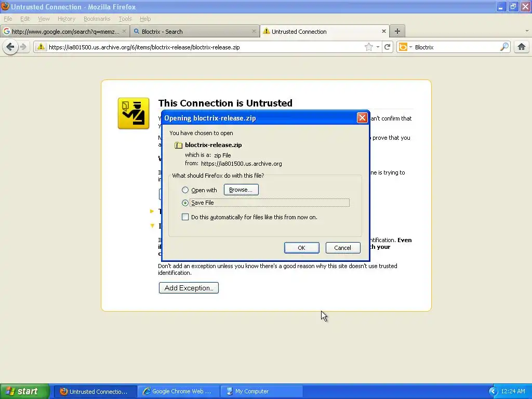532x399 pixels.
Task: Click the Add Exception... button
Action: click(189, 288)
